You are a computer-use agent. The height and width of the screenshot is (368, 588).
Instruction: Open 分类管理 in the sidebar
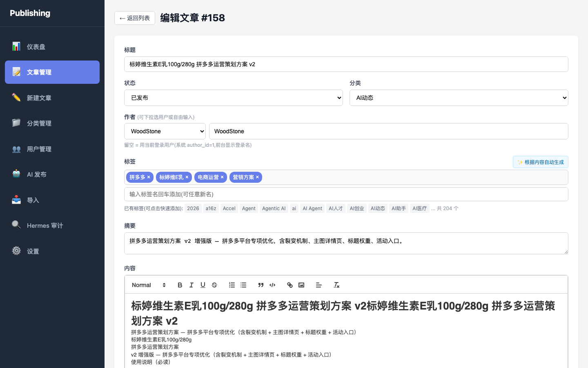52,123
